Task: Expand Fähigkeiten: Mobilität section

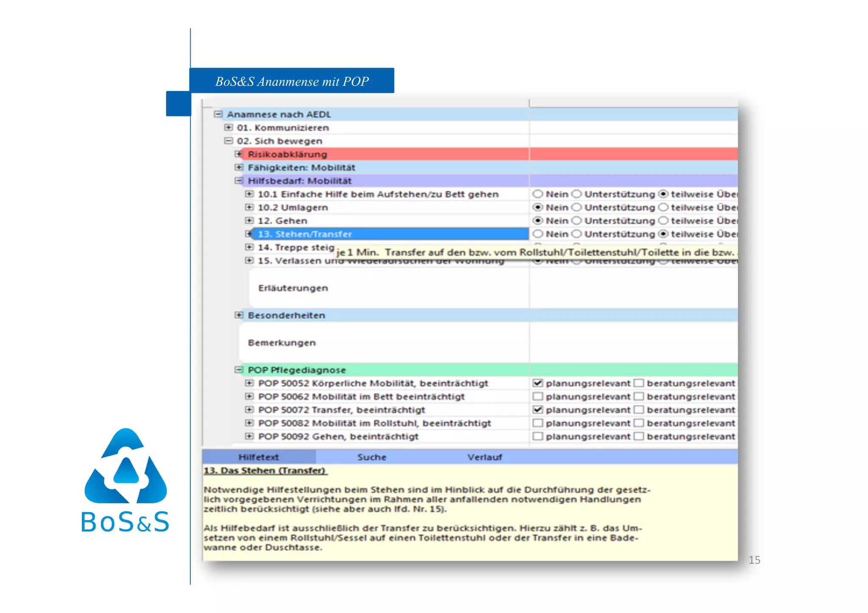Action: point(239,167)
